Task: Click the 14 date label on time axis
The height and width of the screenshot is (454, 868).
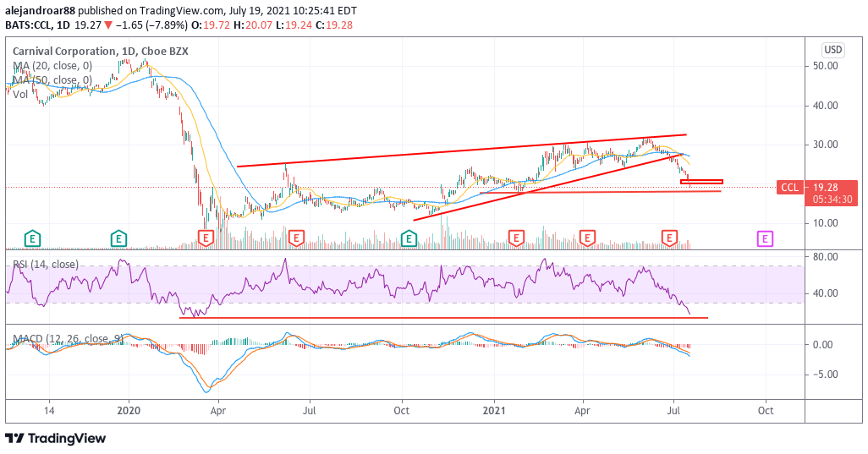Action: pyautogui.click(x=49, y=411)
